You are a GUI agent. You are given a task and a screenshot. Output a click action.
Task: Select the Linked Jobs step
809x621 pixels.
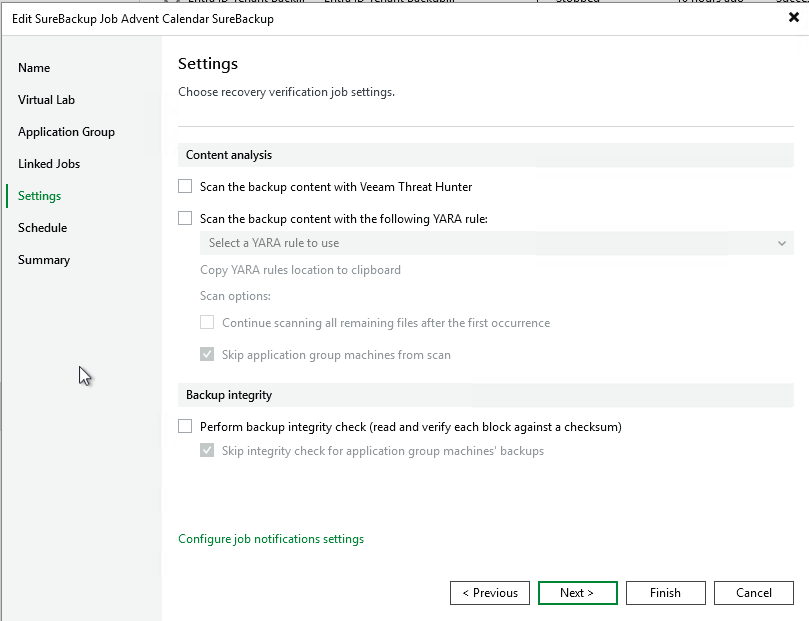[x=49, y=164]
